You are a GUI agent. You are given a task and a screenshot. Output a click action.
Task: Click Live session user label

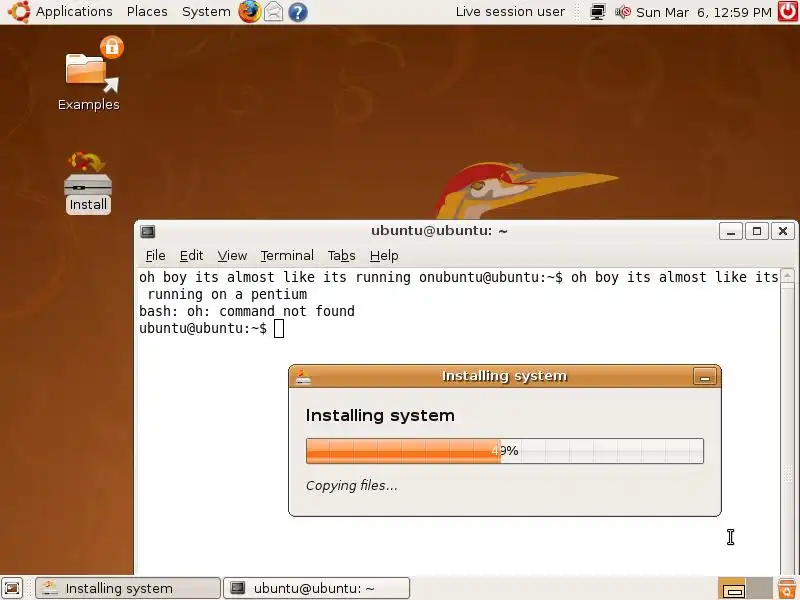510,12
